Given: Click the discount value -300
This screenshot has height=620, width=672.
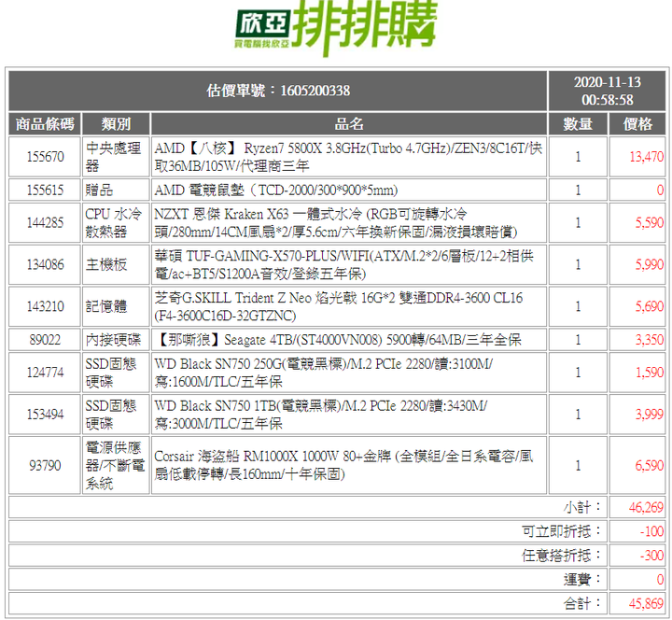Looking at the screenshot, I should click(x=651, y=556).
